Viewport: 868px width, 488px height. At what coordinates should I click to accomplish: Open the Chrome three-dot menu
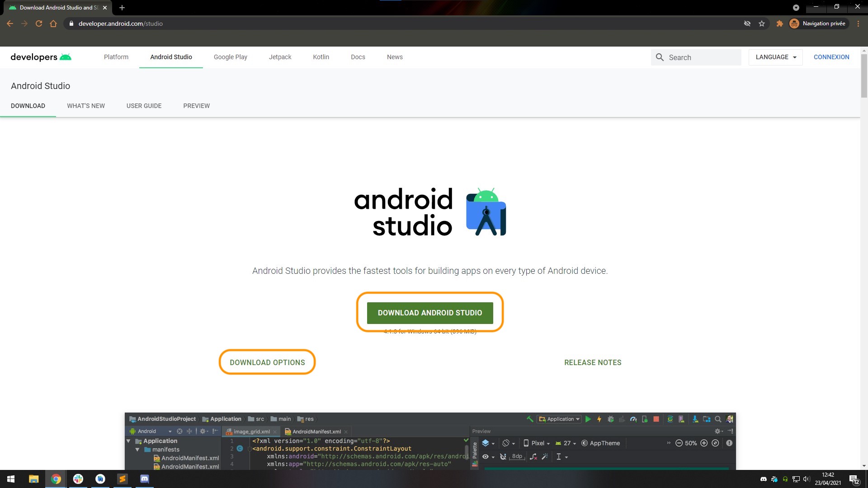(x=858, y=23)
